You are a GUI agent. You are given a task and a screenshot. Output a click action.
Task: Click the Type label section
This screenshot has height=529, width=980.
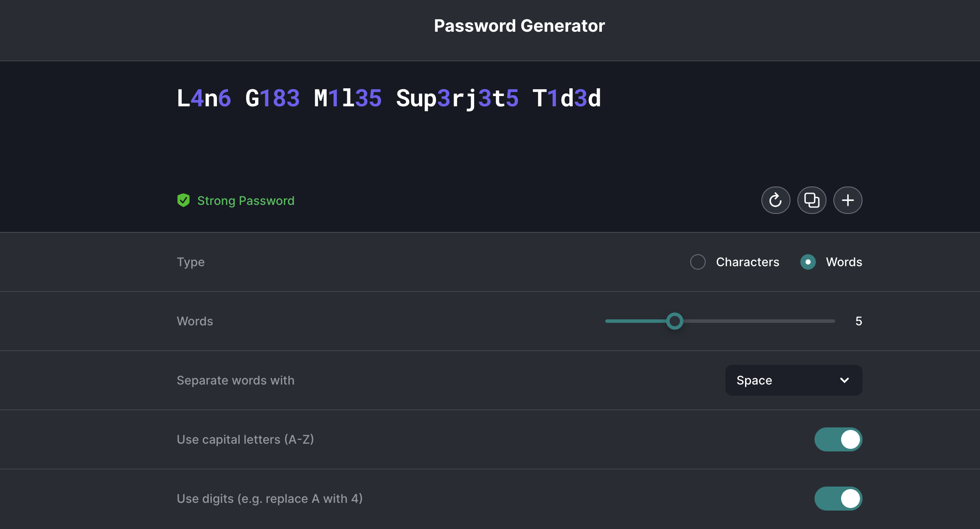[x=191, y=261]
